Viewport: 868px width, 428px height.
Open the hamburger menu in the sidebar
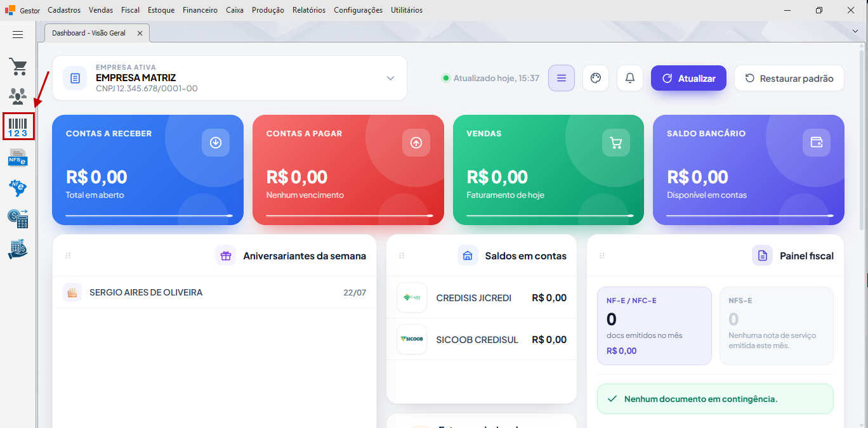18,35
